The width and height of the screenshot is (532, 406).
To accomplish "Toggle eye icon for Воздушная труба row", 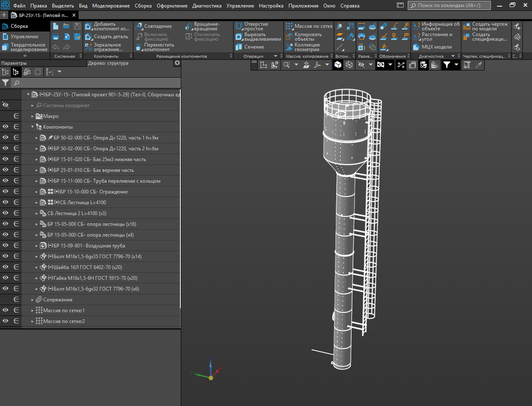I will pos(5,245).
